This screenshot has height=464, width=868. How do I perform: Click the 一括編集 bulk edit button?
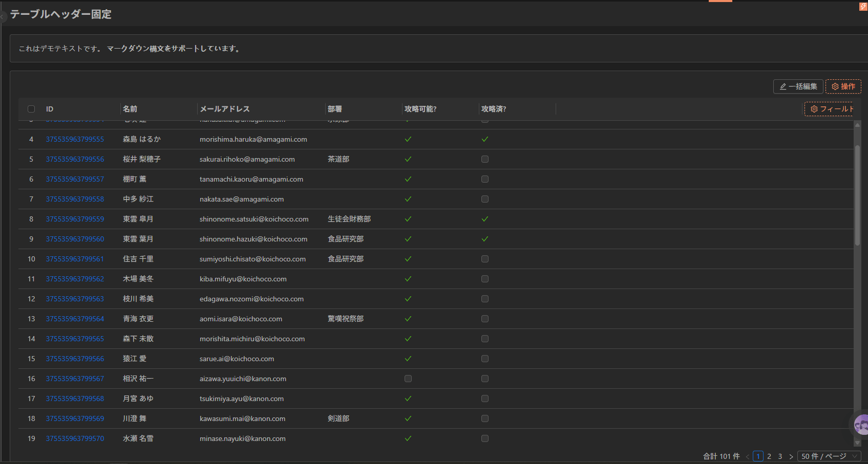click(x=798, y=86)
